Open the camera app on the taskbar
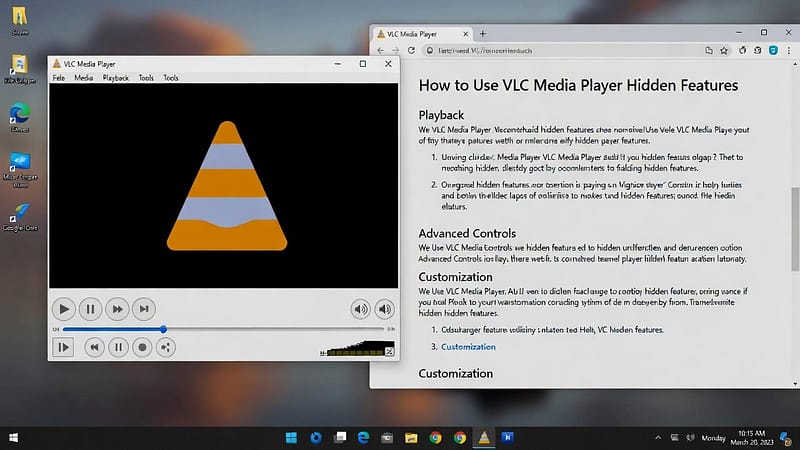This screenshot has width=800, height=450. [x=387, y=438]
